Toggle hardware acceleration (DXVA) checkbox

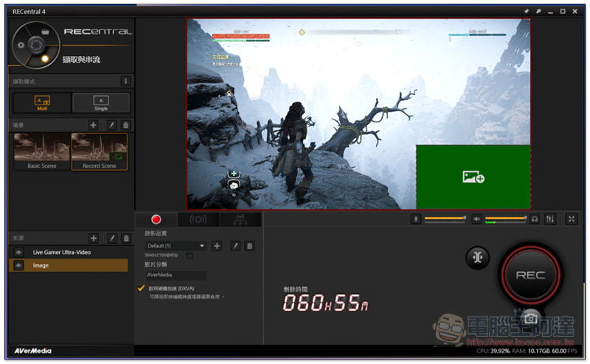click(141, 288)
